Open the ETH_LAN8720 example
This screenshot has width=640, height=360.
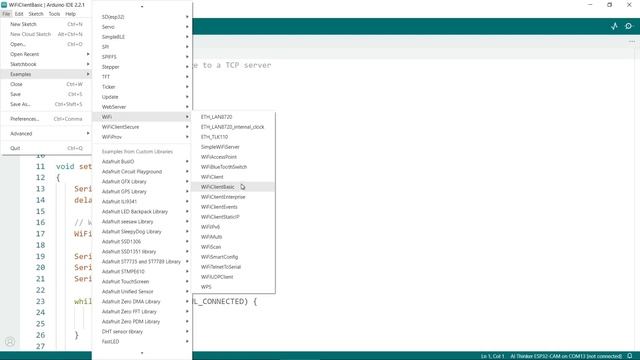233,117
